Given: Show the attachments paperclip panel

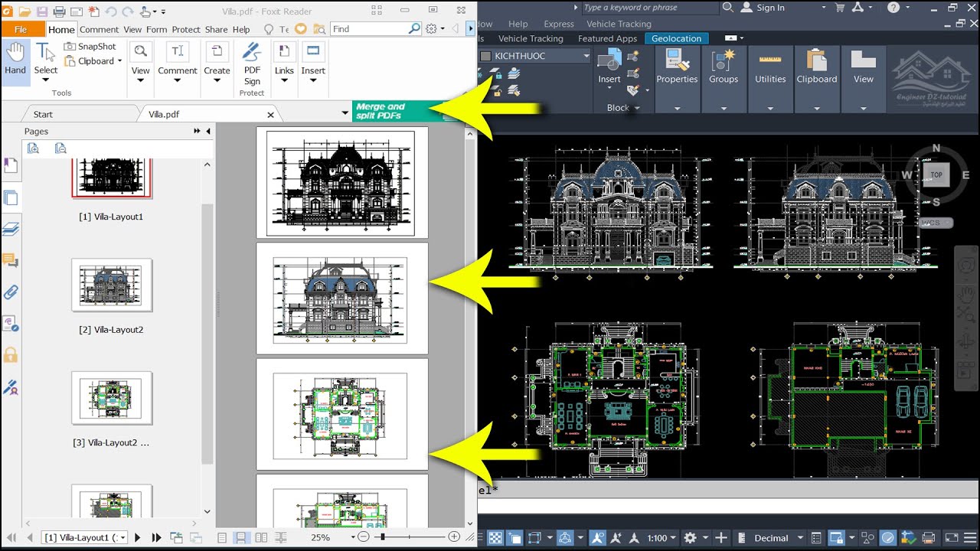Looking at the screenshot, I should pyautogui.click(x=11, y=292).
